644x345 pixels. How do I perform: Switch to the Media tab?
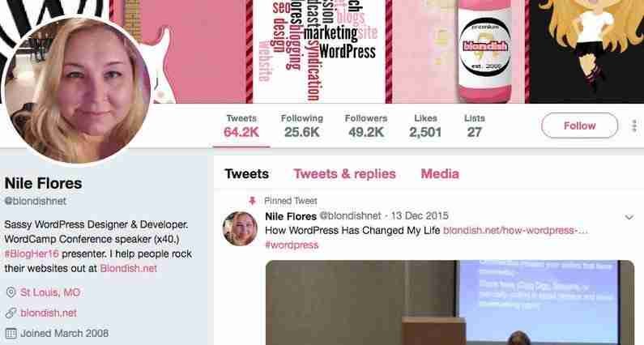point(440,174)
